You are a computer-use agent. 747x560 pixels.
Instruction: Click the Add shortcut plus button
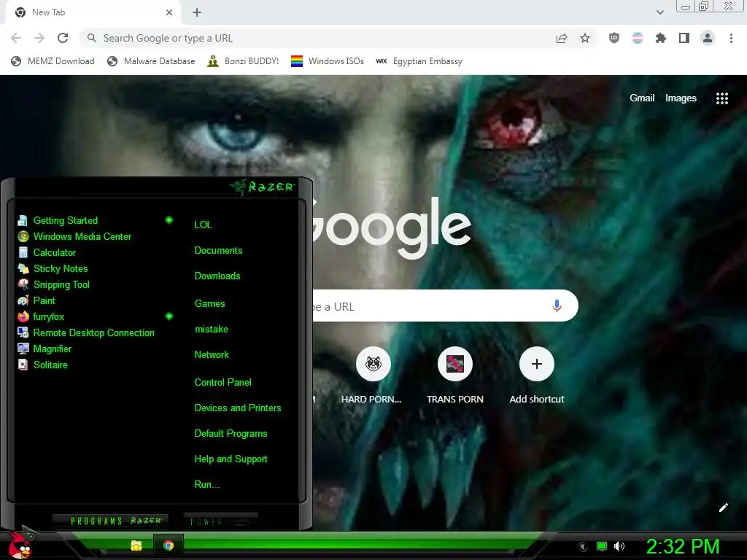coord(536,364)
